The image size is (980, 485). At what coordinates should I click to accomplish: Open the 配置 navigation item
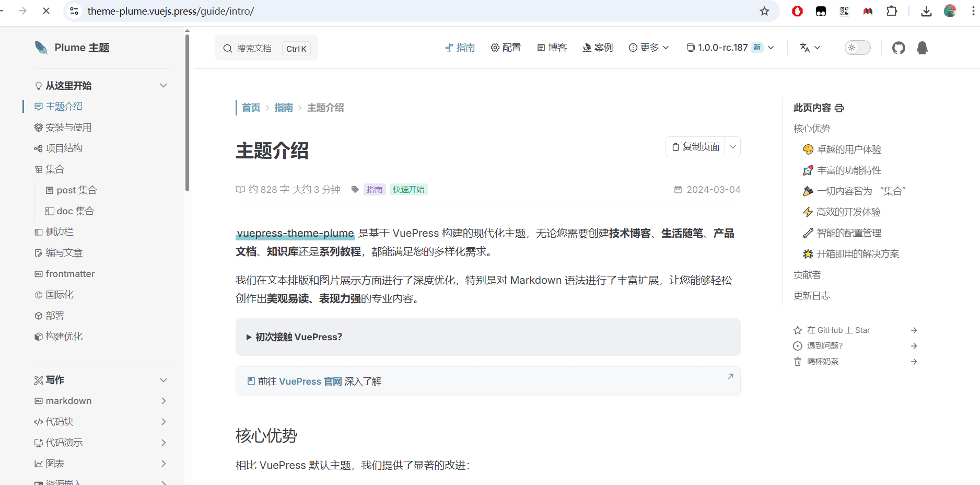coord(506,48)
